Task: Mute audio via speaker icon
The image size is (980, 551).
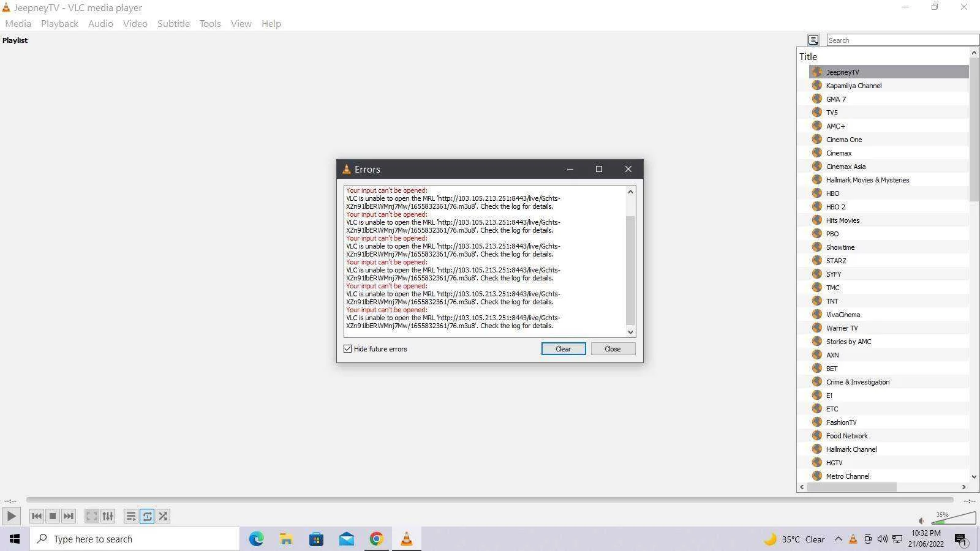Action: tap(922, 521)
